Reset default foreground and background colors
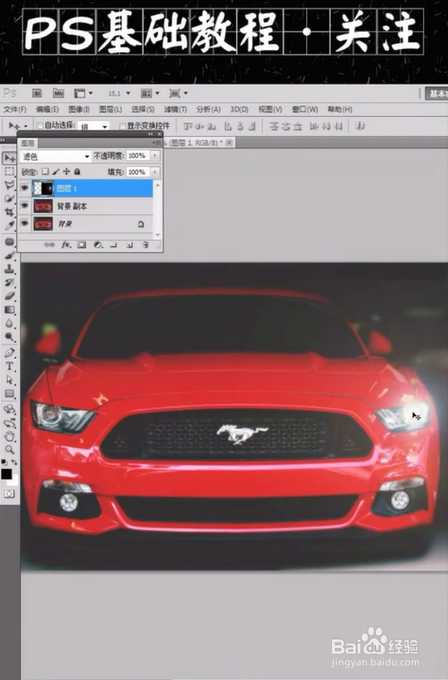 4,462
